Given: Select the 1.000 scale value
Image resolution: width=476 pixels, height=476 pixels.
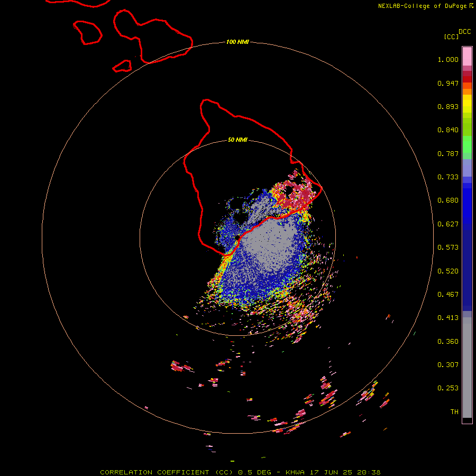Looking at the screenshot, I should 448,59.
